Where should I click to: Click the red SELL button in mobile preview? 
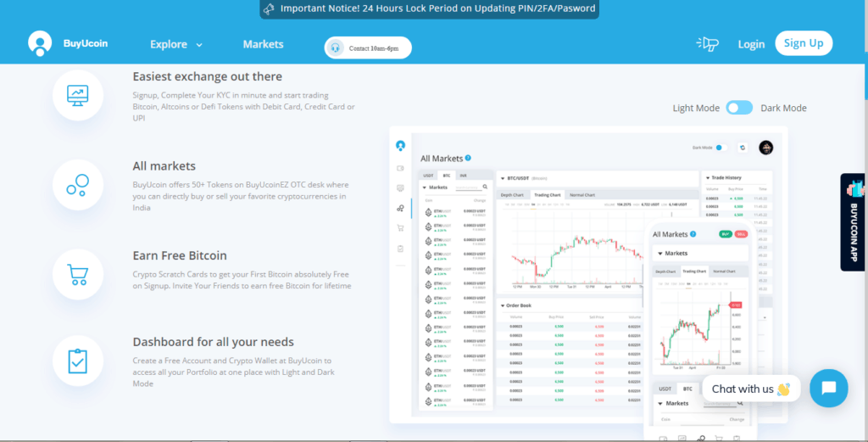click(741, 234)
